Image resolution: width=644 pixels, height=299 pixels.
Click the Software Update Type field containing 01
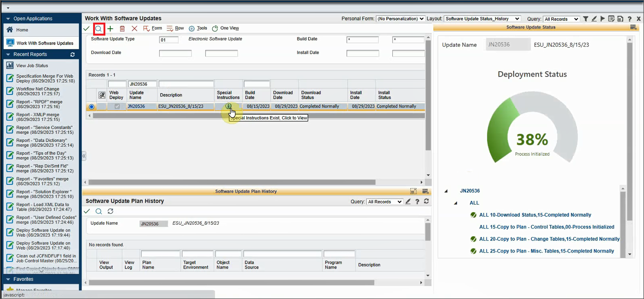(x=169, y=40)
